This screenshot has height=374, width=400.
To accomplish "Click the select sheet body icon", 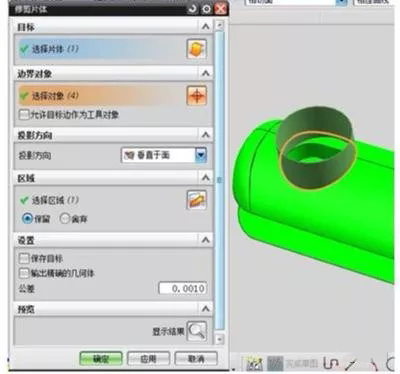I will point(196,49).
